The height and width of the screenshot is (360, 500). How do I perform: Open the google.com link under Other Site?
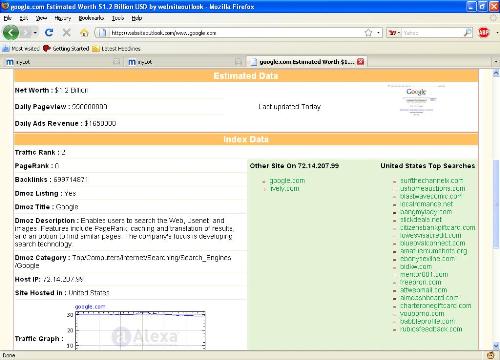tap(287, 181)
